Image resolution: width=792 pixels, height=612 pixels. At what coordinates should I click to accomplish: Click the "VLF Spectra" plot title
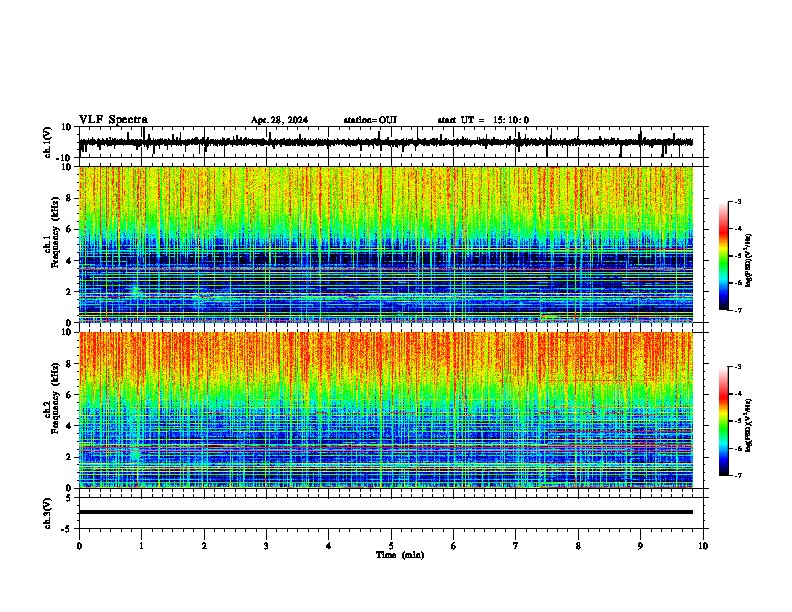click(113, 120)
